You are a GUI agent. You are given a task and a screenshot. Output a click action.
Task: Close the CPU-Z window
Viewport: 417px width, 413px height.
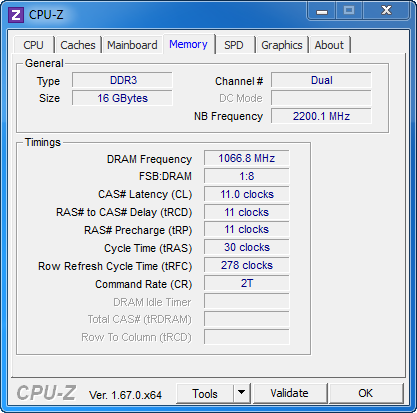coord(387,11)
